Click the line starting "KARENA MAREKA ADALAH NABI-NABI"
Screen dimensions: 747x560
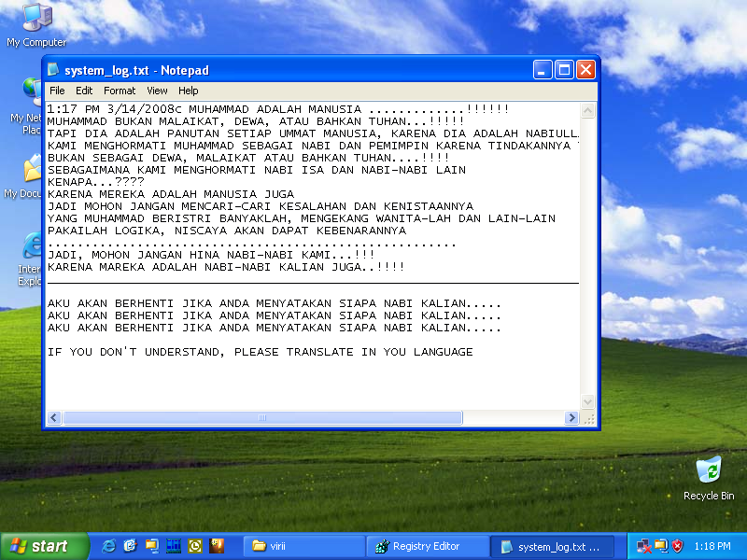(x=226, y=267)
